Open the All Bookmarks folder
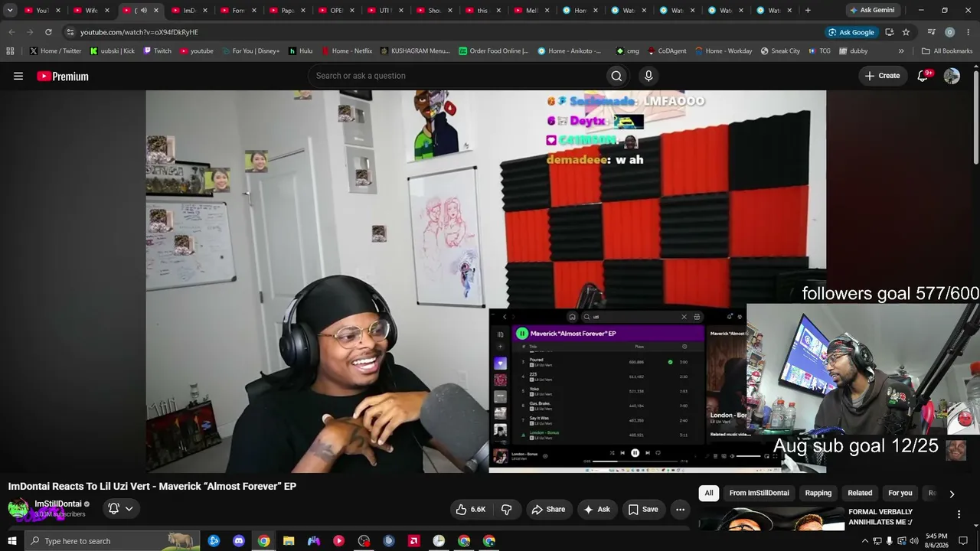The width and height of the screenshot is (980, 551). tap(947, 51)
